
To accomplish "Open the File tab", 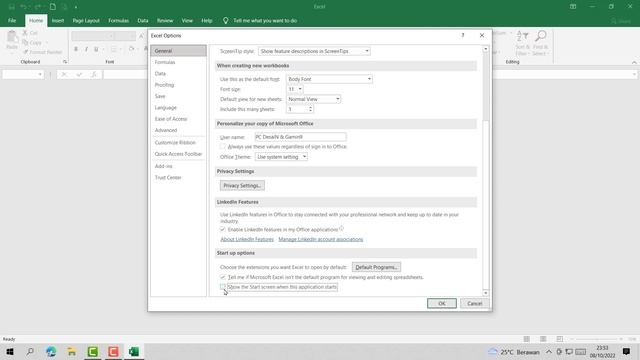I will pos(12,20).
